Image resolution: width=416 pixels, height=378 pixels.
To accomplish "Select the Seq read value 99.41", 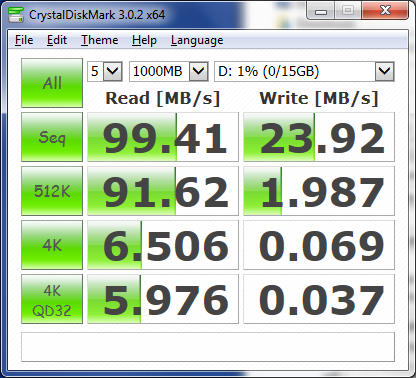I will [x=163, y=137].
